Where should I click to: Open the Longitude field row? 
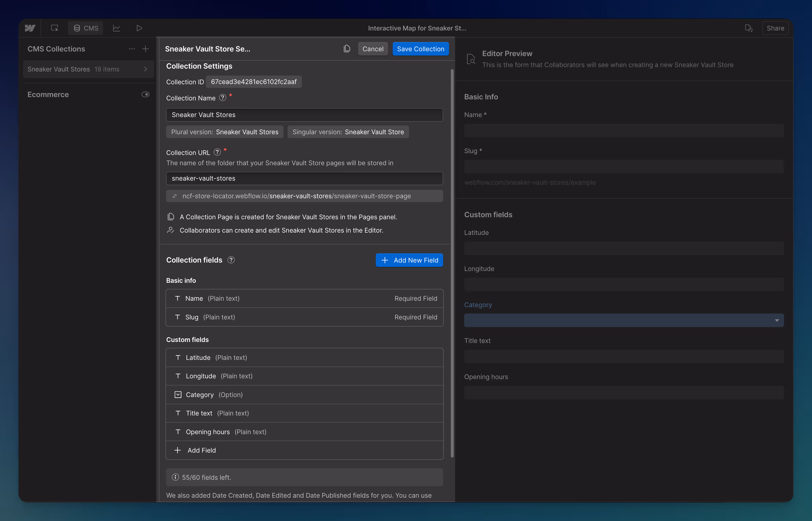point(304,376)
